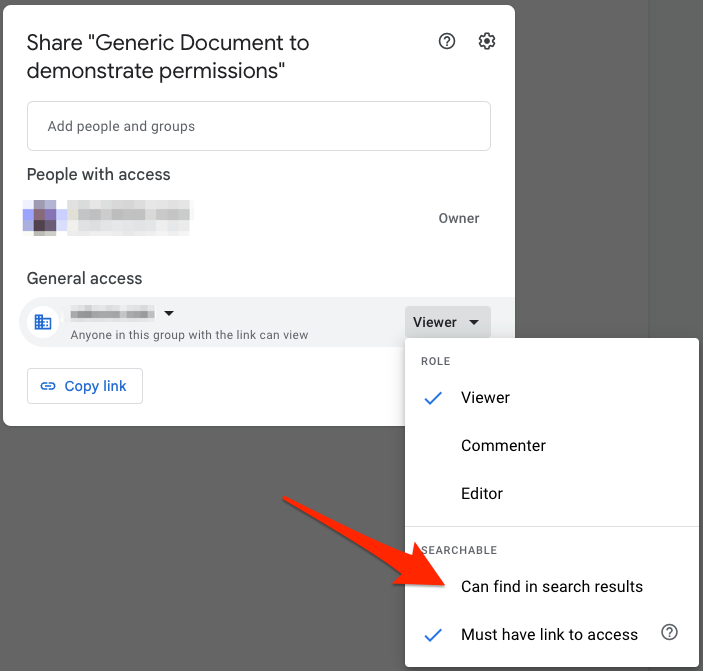
Task: Click help icon beside Must have link to access
Action: [670, 633]
